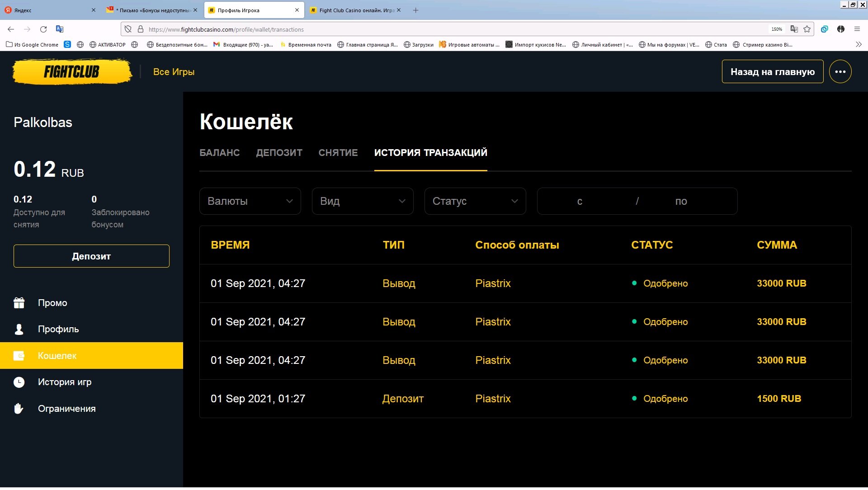Expand the Валюты dropdown
868x490 pixels.
tap(250, 201)
